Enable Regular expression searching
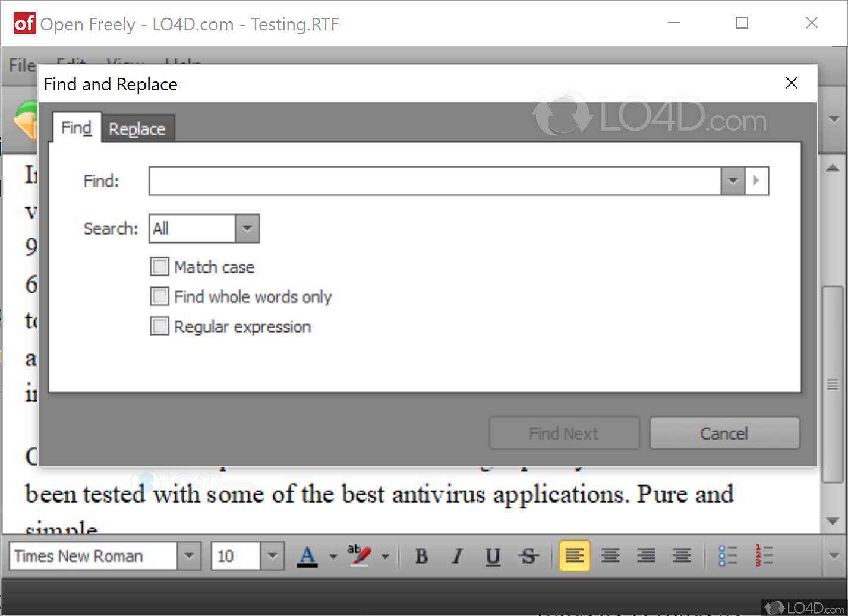The width and height of the screenshot is (848, 616). [159, 326]
